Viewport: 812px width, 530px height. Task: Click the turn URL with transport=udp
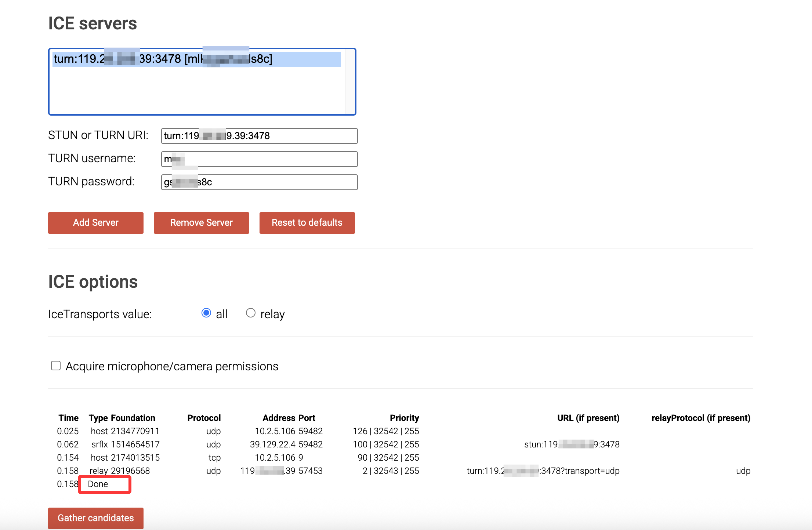[x=543, y=471]
